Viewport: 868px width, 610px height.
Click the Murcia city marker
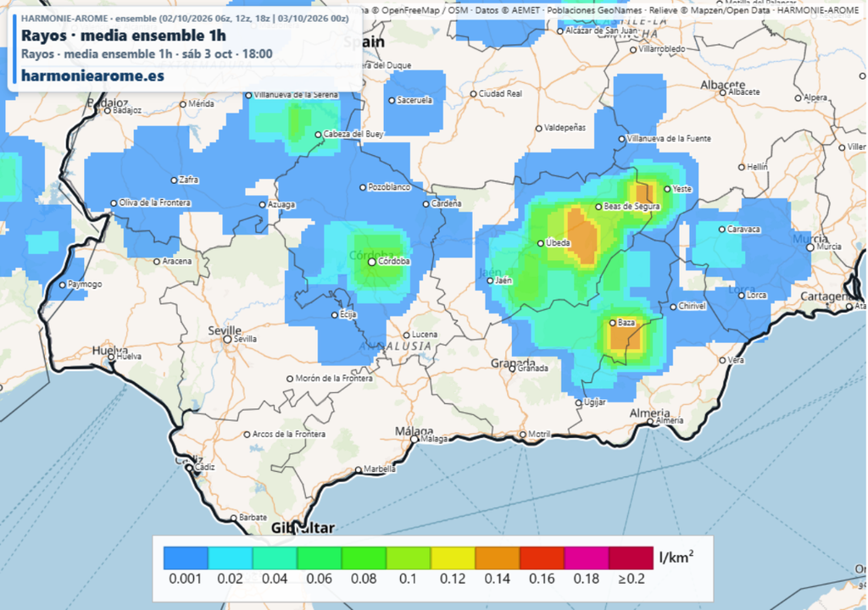click(x=810, y=247)
